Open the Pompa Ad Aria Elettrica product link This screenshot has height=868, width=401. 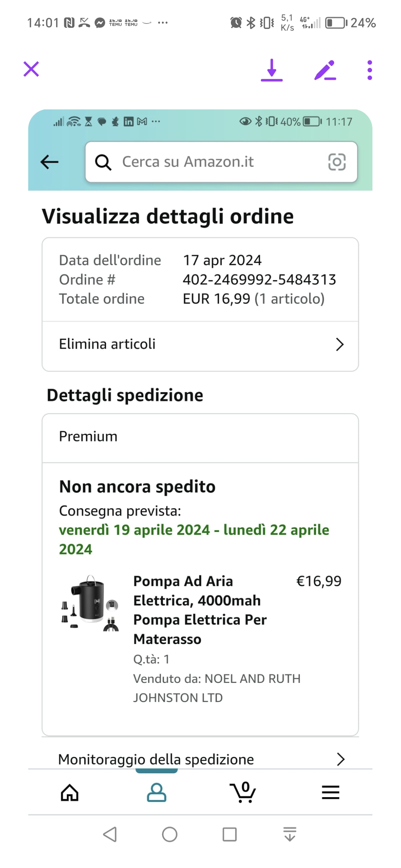[200, 610]
